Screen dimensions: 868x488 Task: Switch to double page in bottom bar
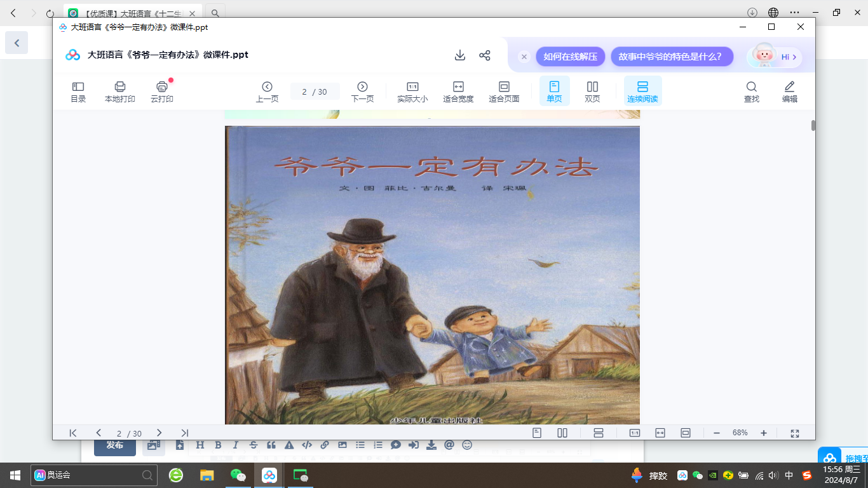click(x=562, y=433)
